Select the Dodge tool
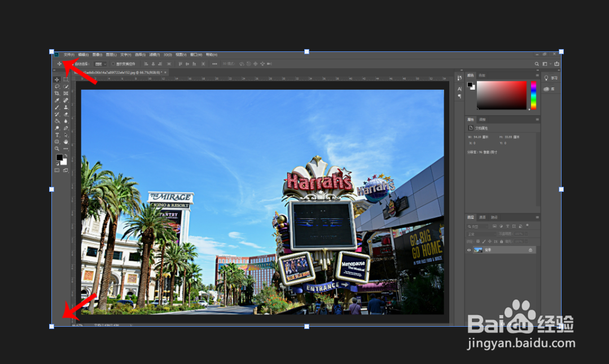609x364 pixels. 57,128
